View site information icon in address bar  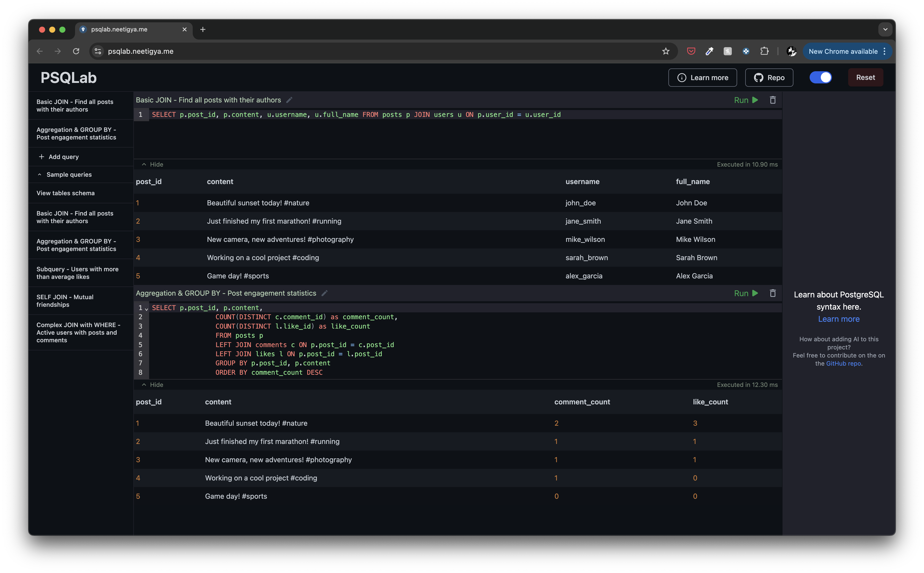tap(98, 51)
